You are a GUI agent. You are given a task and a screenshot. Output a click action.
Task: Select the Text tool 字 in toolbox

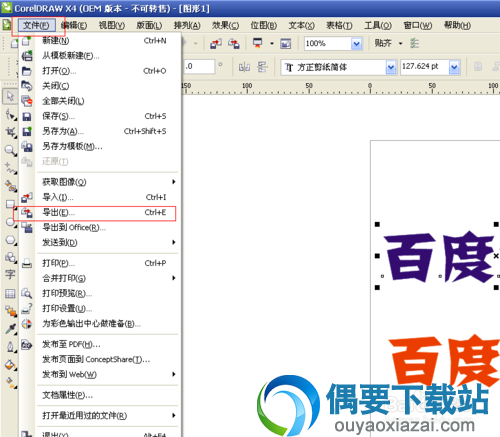pos(10,275)
